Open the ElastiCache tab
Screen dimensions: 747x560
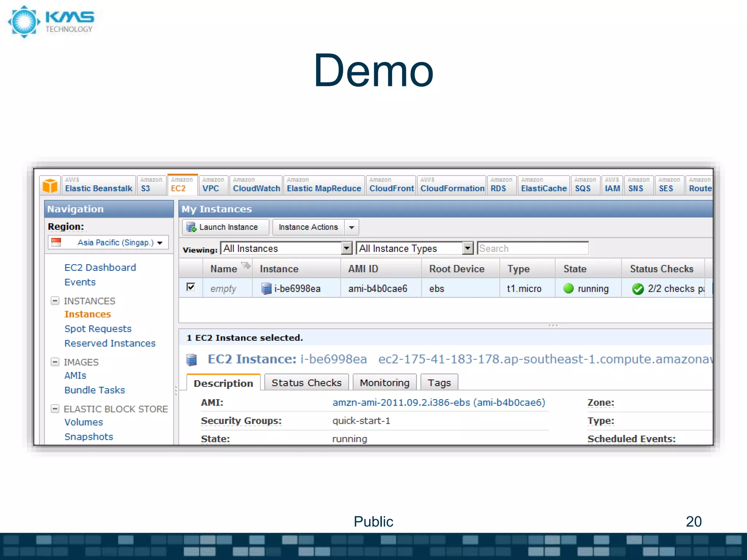pos(543,185)
